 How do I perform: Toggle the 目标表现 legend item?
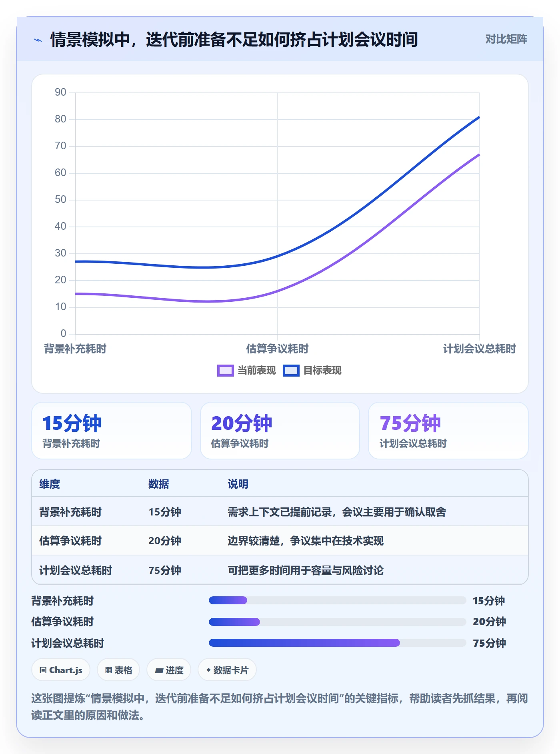(312, 371)
